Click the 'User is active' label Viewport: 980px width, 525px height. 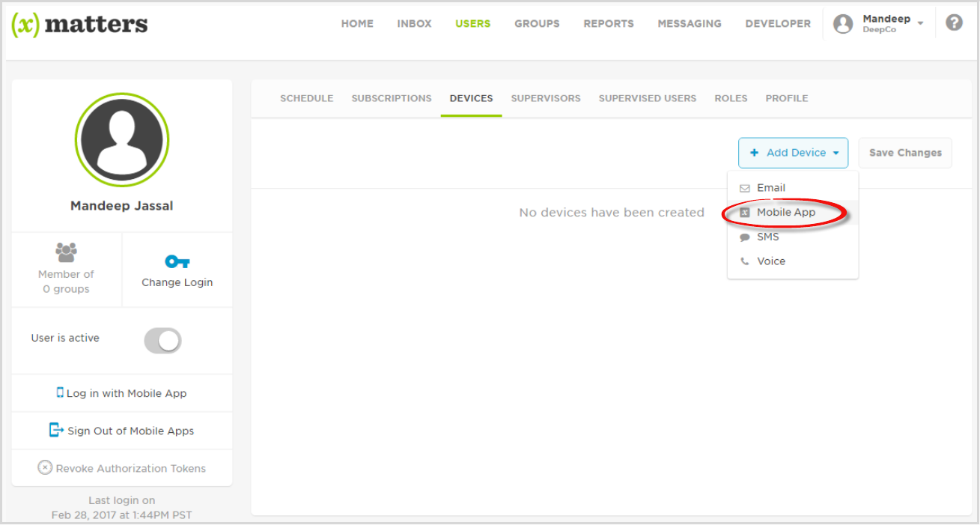point(65,338)
